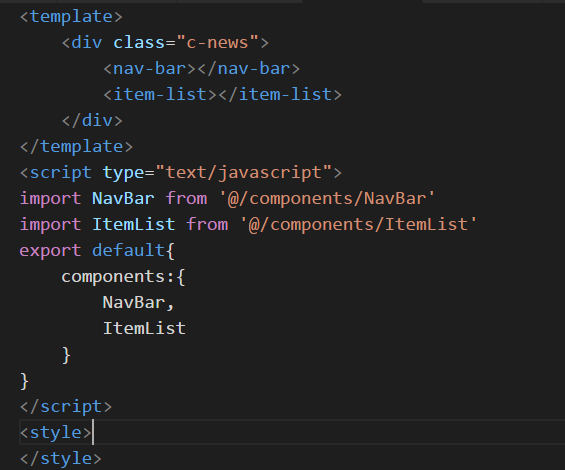Click the "text/javascript" type value

[x=243, y=173]
